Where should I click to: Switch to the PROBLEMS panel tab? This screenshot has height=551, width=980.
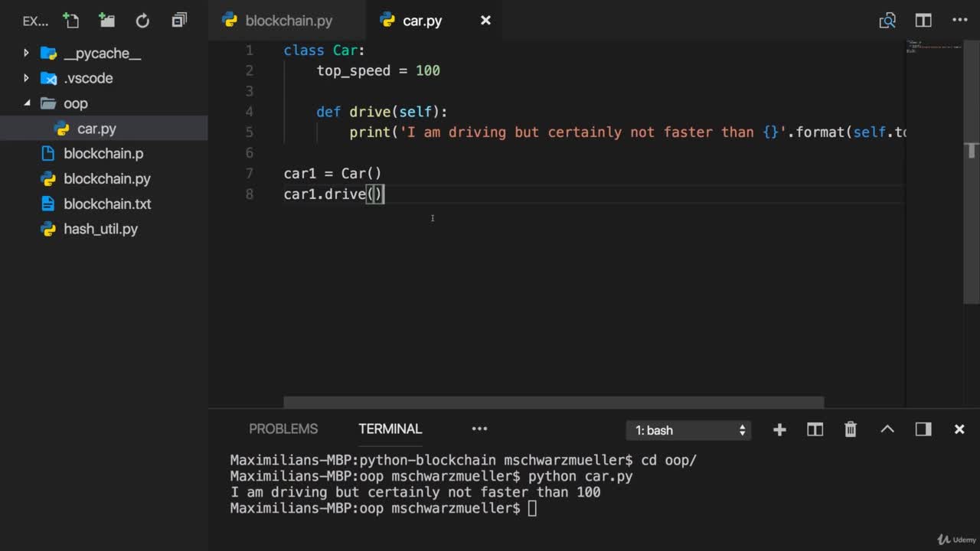[x=283, y=429]
